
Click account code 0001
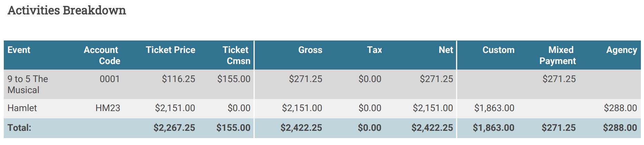pos(109,79)
